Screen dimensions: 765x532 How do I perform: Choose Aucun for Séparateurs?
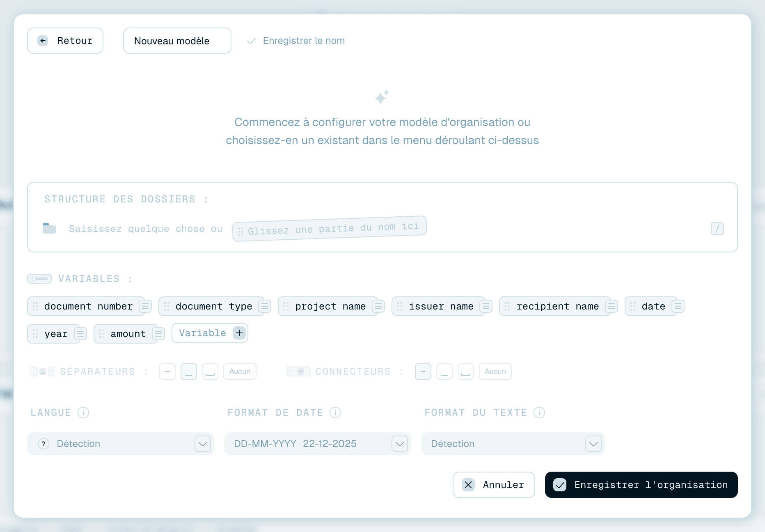[x=240, y=371]
